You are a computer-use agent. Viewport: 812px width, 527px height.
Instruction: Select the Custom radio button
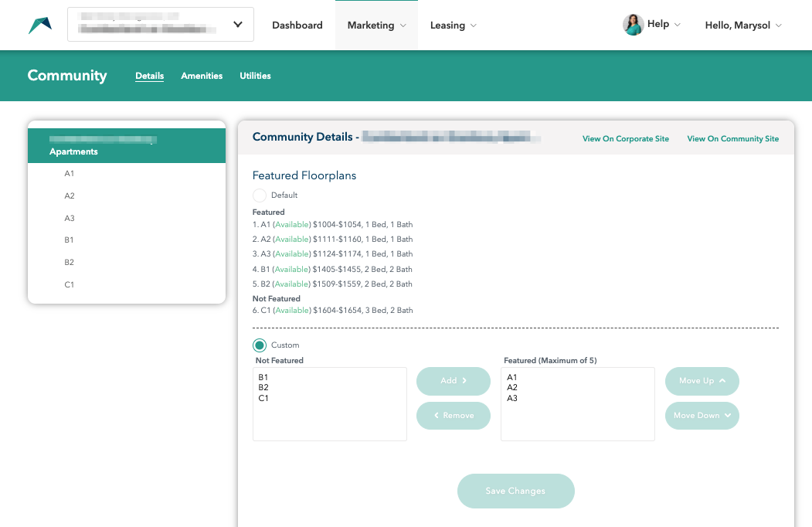point(260,345)
